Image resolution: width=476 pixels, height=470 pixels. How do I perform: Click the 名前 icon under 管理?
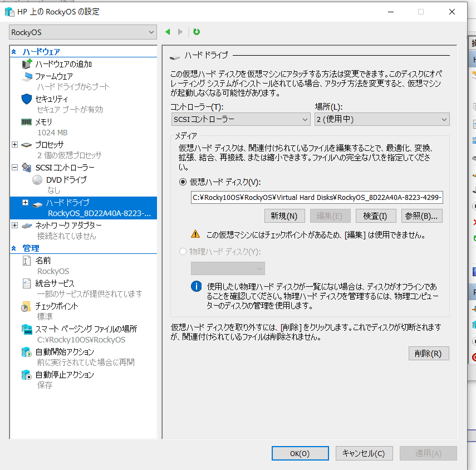(27, 261)
